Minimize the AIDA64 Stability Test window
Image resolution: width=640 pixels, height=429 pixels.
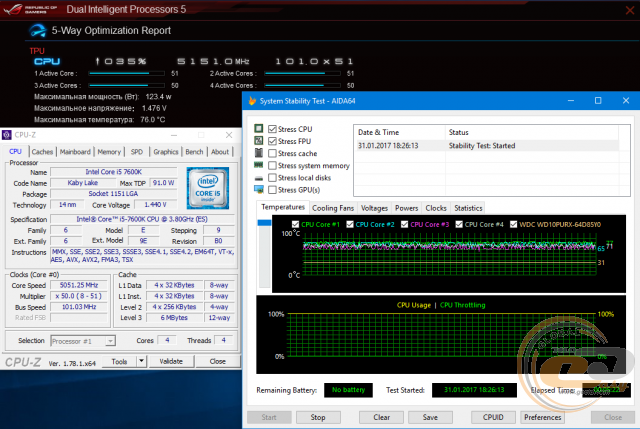[x=571, y=100]
